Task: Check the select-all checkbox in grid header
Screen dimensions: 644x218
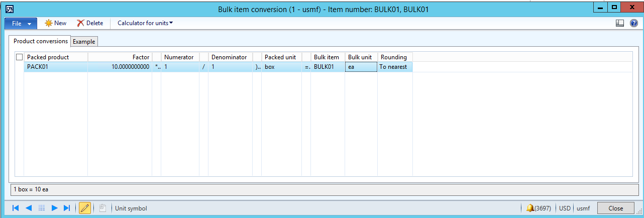Action: pos(20,57)
